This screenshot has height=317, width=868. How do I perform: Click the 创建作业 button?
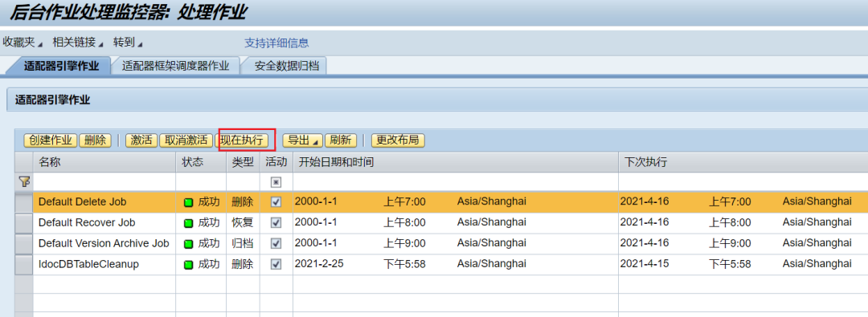pyautogui.click(x=51, y=140)
